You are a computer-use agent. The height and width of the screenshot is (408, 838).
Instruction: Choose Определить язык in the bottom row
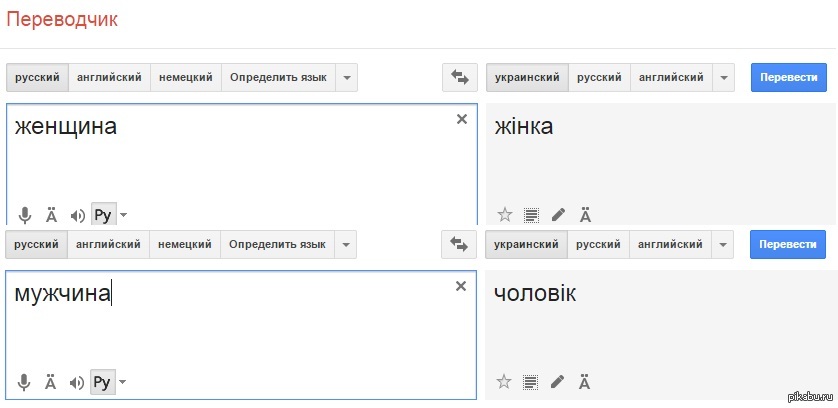coord(277,244)
